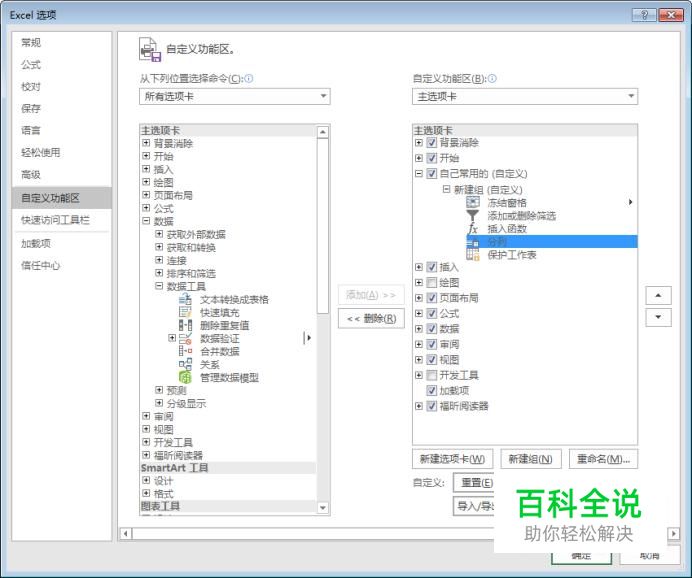The image size is (692, 578).
Task: Click the 重命名(M)... button
Action: [x=603, y=459]
